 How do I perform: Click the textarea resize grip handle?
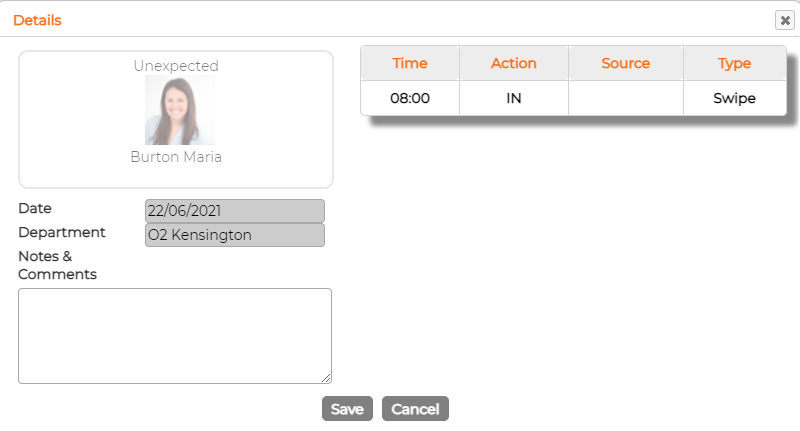tap(327, 378)
